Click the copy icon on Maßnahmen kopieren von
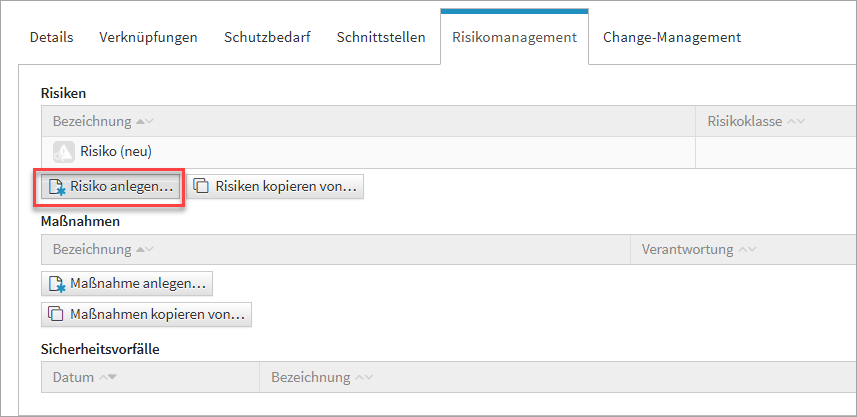The image size is (857, 417). [x=58, y=315]
